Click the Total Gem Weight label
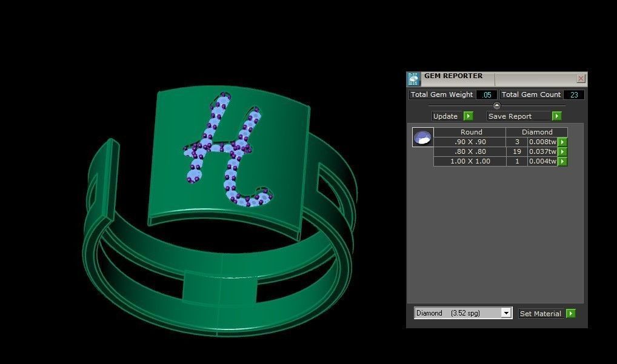Image resolution: width=617 pixels, height=364 pixels. click(x=442, y=94)
